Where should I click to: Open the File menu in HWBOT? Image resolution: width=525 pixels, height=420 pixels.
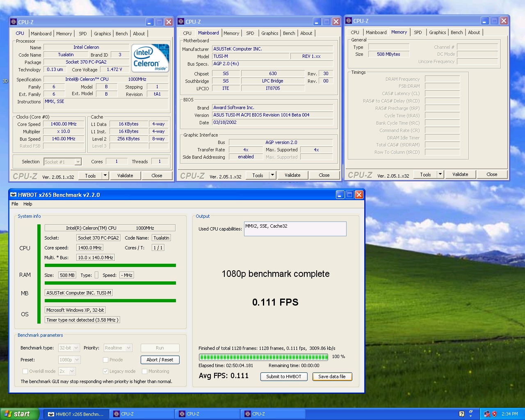[x=15, y=204]
